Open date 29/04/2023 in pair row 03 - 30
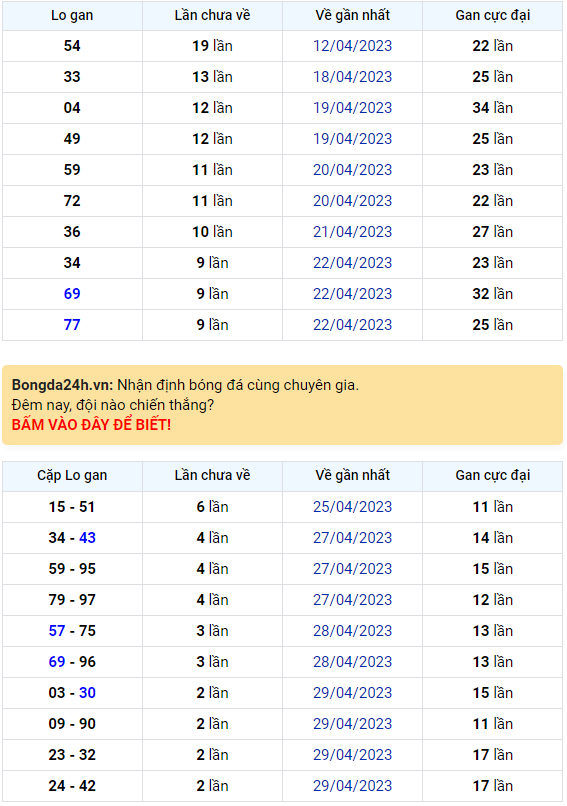Image resolution: width=567 pixels, height=806 pixels. pos(353,692)
